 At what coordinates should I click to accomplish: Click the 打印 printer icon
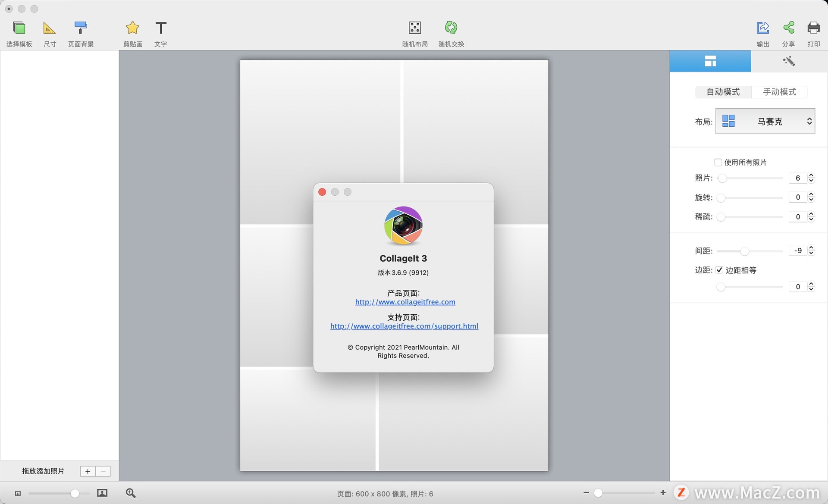click(x=814, y=28)
